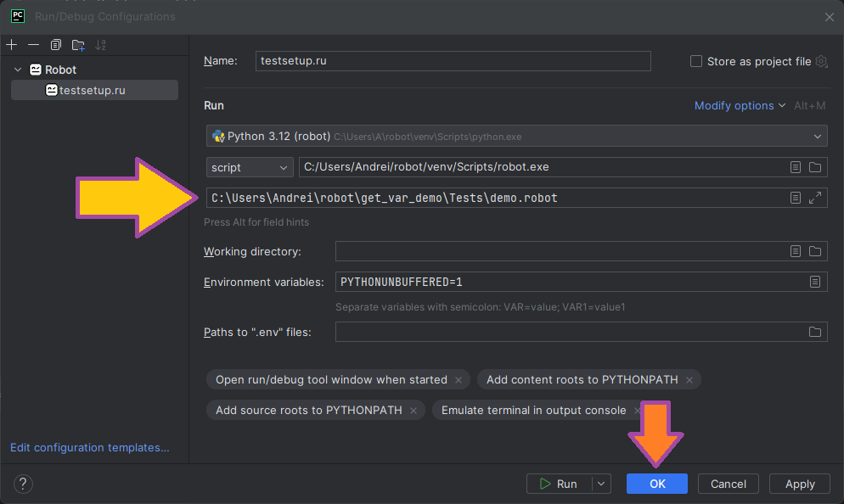Open the Run button dropdown arrow
Viewport: 844px width, 504px height.
point(601,484)
